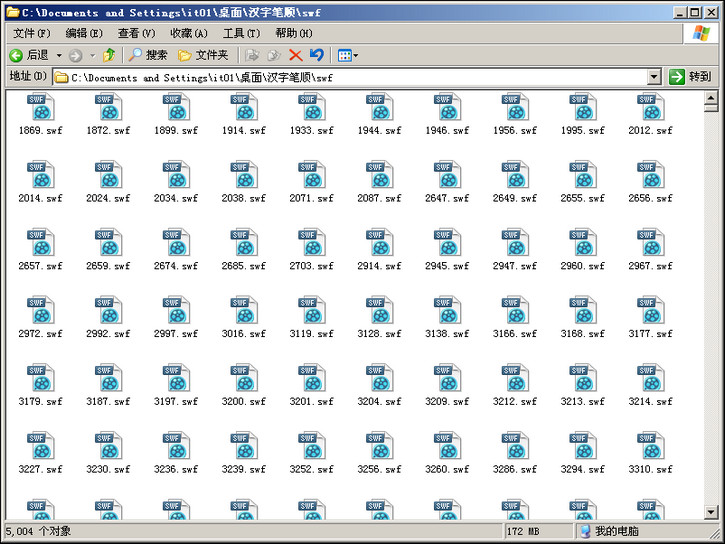Click the 1899.swf file name label
Screen dimensions: 725x544
pyautogui.click(x=176, y=131)
